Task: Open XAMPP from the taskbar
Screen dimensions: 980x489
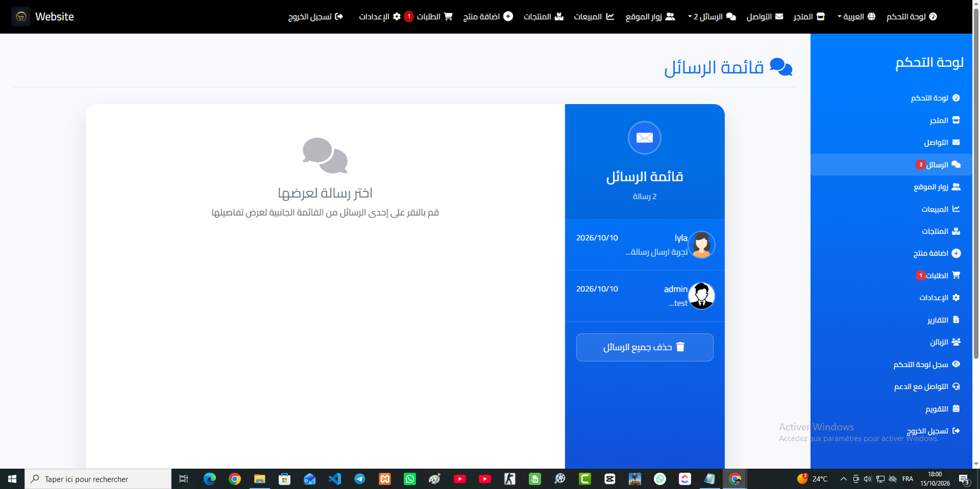Action: (385, 479)
